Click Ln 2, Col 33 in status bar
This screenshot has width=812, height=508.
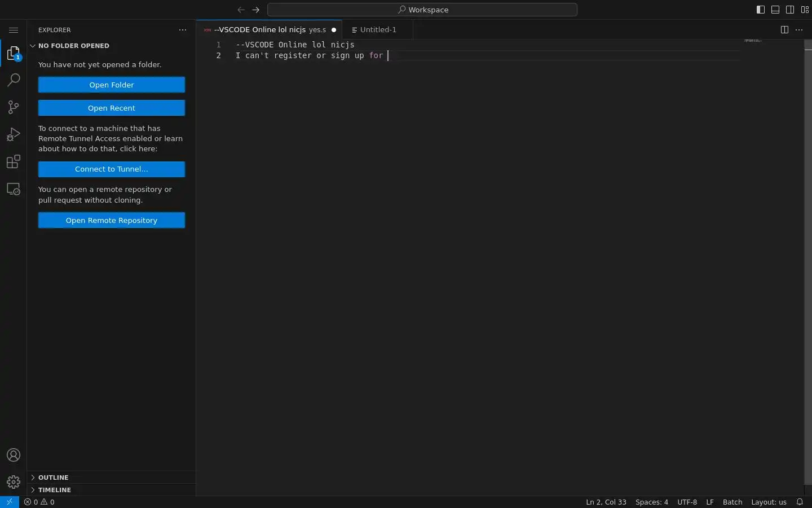coord(606,502)
